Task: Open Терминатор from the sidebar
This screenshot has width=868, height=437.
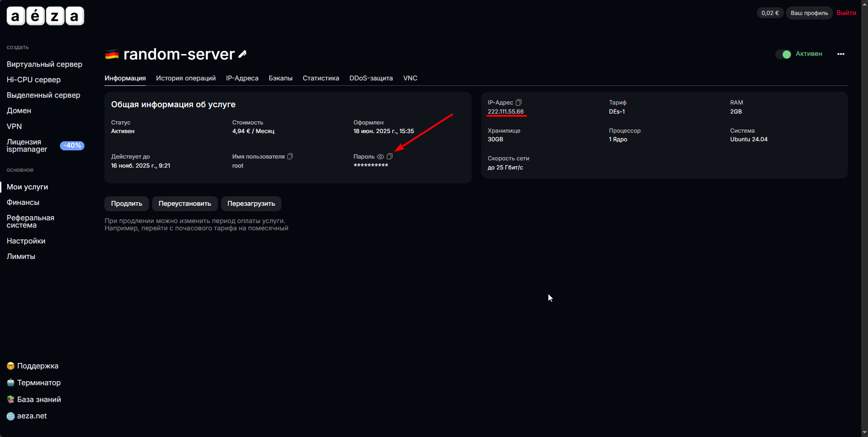Action: tap(39, 382)
